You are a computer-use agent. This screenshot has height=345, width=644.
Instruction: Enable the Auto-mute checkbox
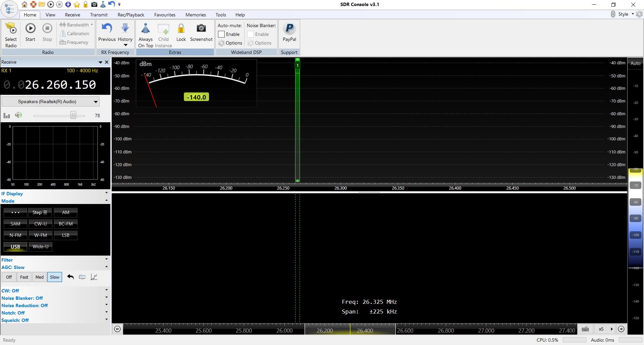(221, 34)
